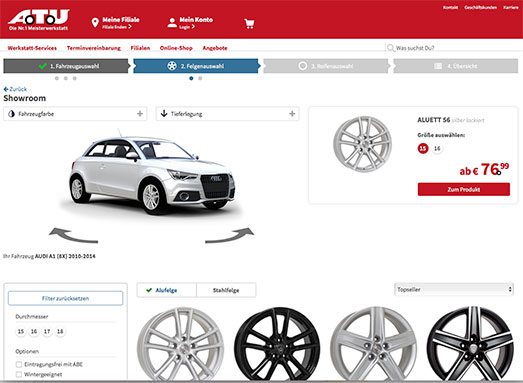Screen dimensions: 523x383
Task: Click the ALUETT 56 product title
Action: pos(434,120)
